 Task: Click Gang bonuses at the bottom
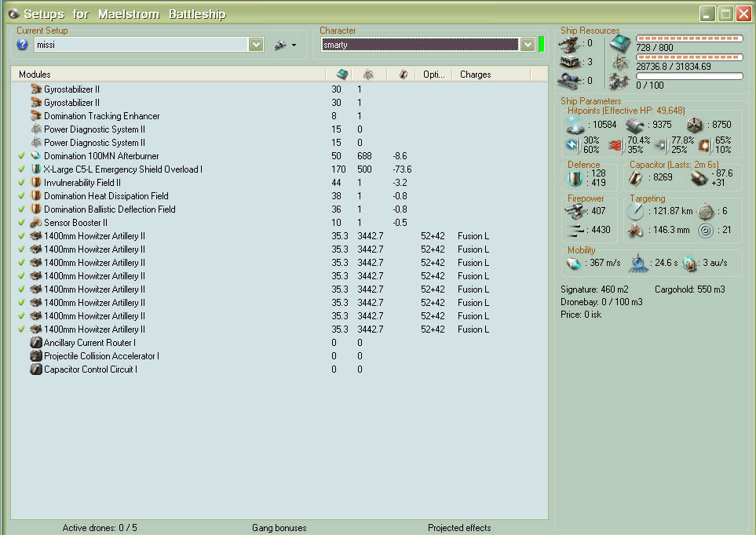[279, 528]
